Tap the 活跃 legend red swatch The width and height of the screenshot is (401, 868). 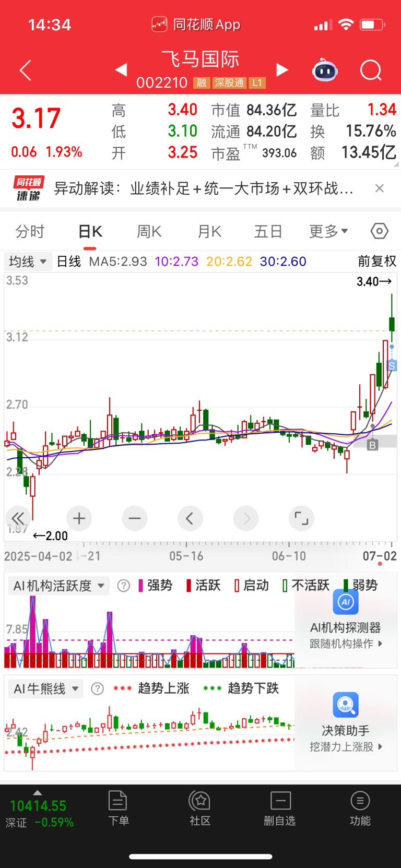tap(189, 586)
